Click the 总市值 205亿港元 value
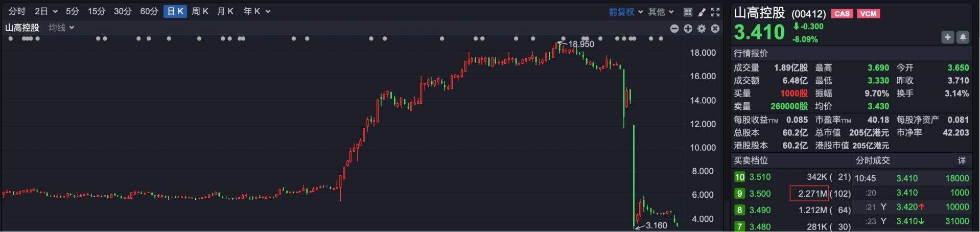 pyautogui.click(x=869, y=132)
